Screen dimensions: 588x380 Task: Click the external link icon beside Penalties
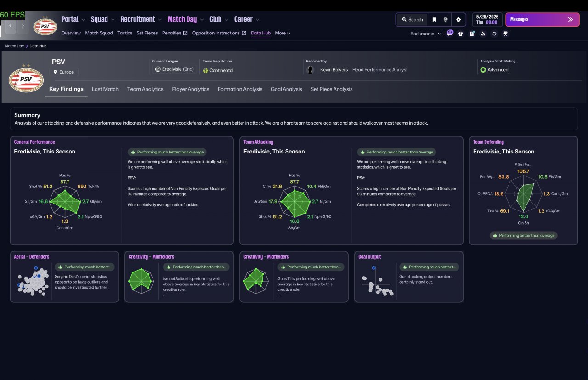185,33
